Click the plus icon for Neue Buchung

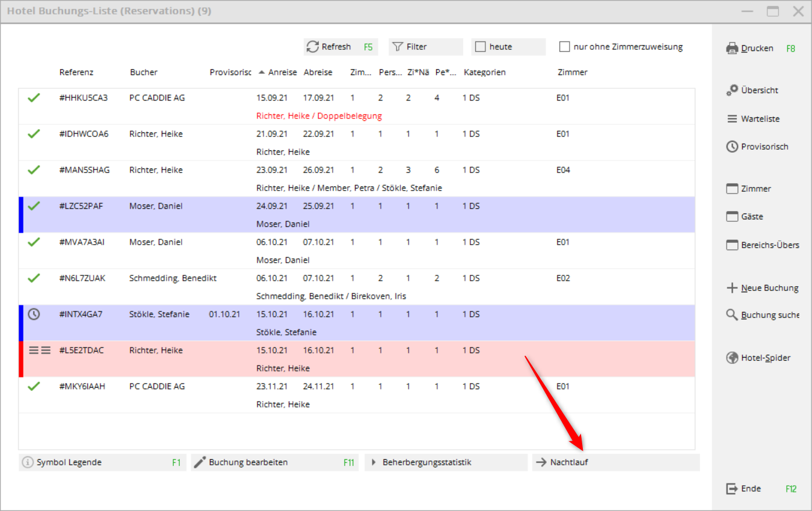click(732, 288)
